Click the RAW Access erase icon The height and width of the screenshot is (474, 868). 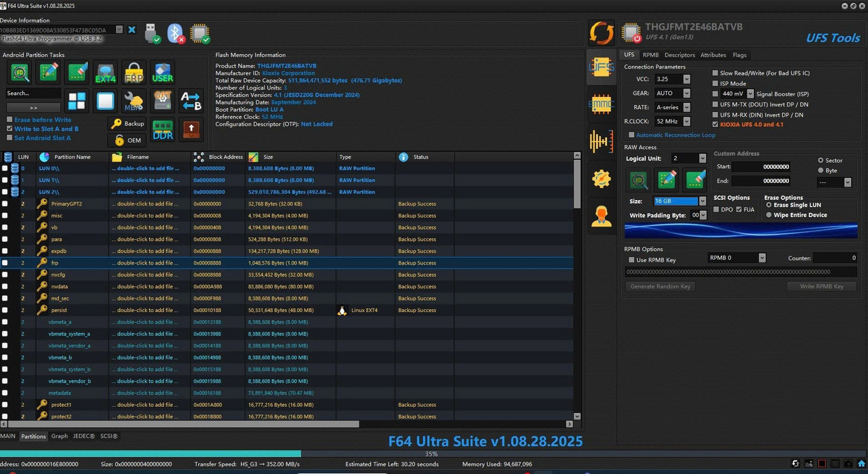point(696,180)
